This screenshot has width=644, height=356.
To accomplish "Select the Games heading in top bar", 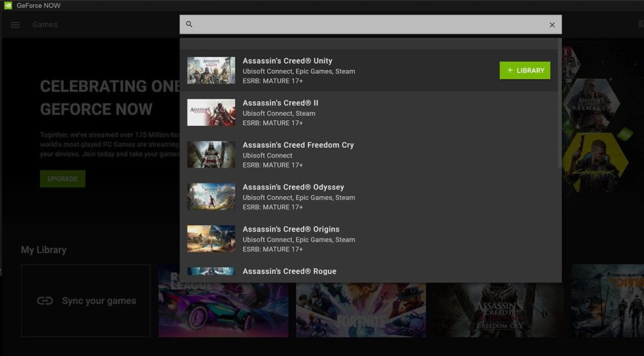I will [x=45, y=25].
